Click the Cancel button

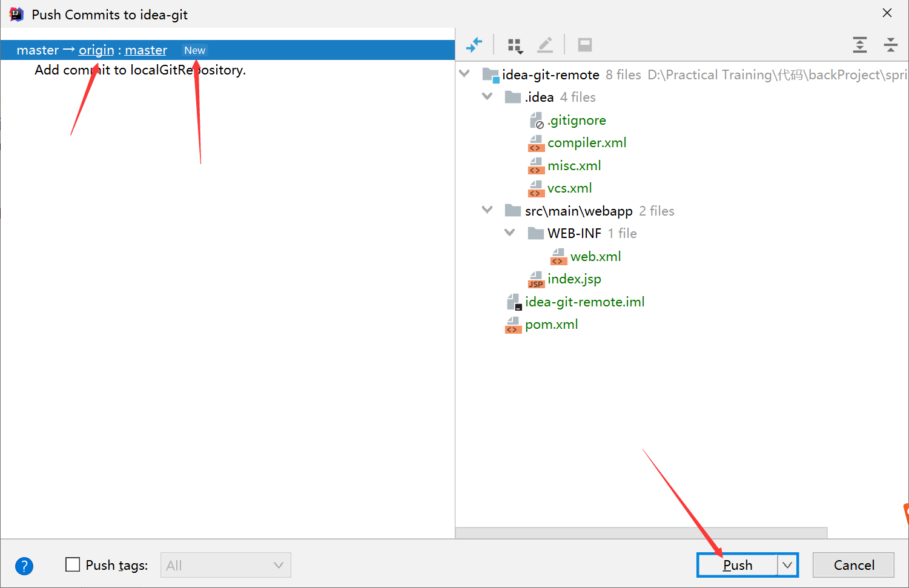click(x=853, y=565)
